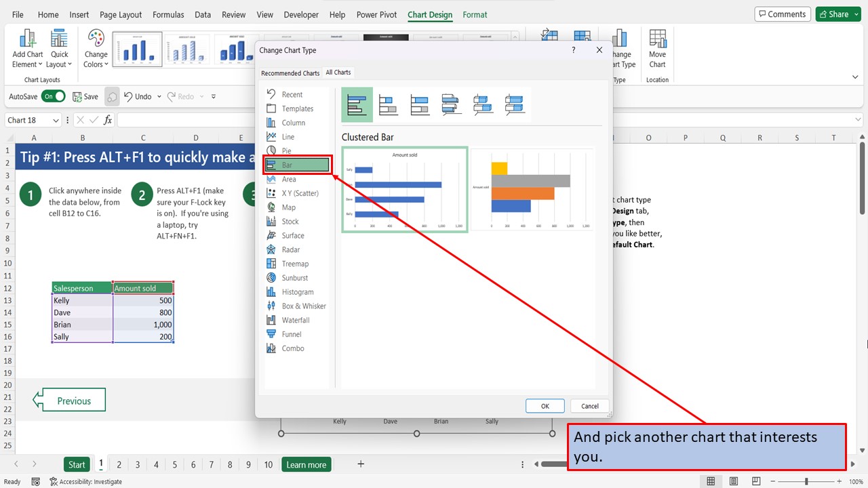868x488 pixels.
Task: Click Cancel in Change Chart Type dialog
Action: coord(590,406)
